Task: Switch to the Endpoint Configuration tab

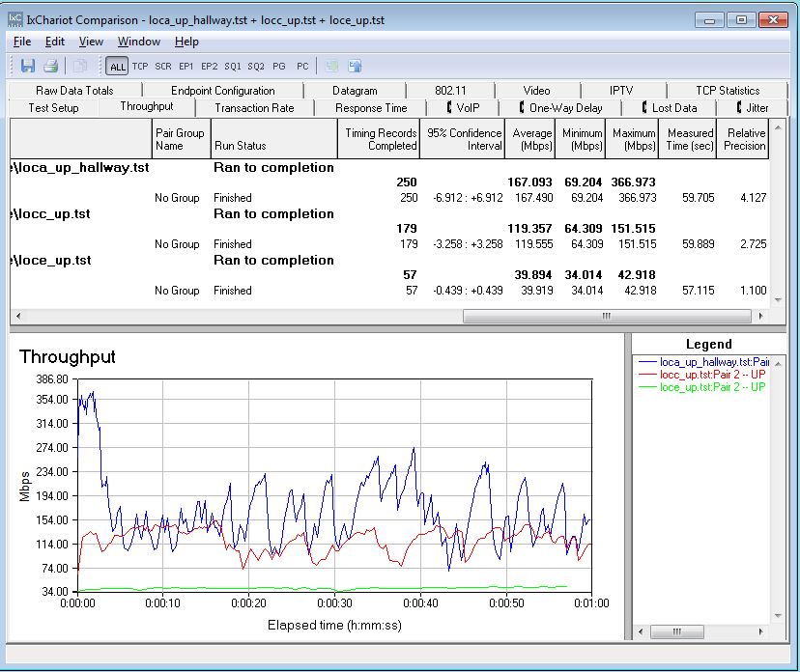Action: click(x=223, y=90)
